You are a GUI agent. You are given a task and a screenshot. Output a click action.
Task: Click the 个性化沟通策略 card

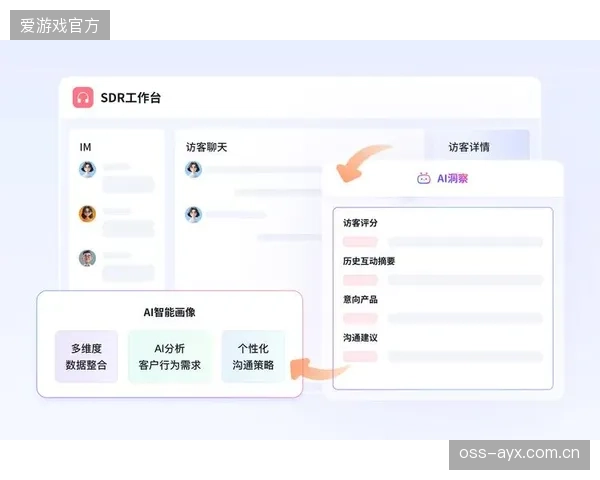click(253, 357)
